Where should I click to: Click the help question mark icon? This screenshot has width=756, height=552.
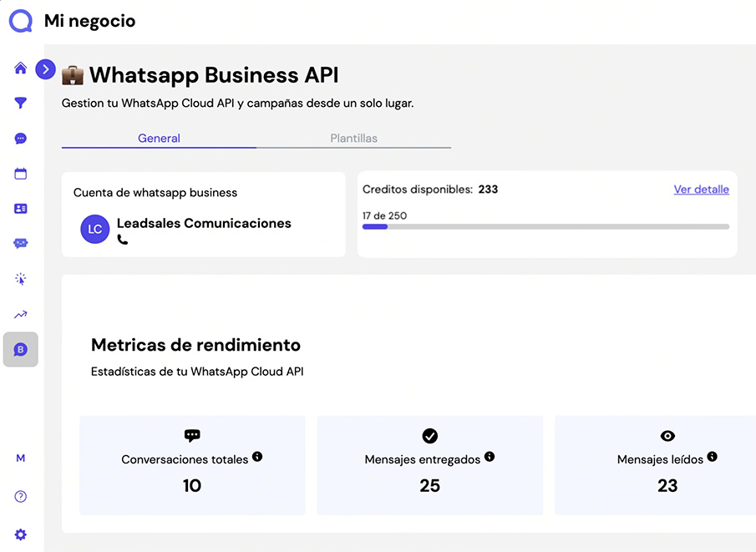tap(20, 496)
